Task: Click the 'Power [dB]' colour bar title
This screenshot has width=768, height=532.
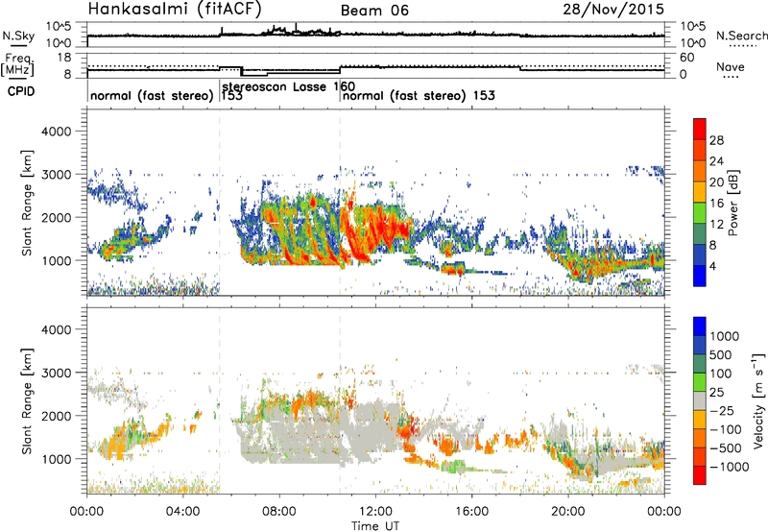Action: 732,203
